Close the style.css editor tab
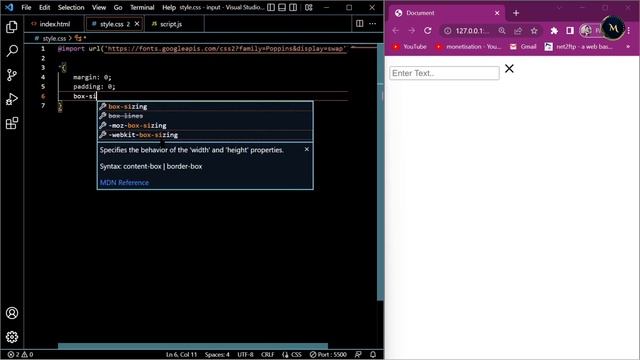Image resolution: width=640 pixels, height=360 pixels. [137, 24]
